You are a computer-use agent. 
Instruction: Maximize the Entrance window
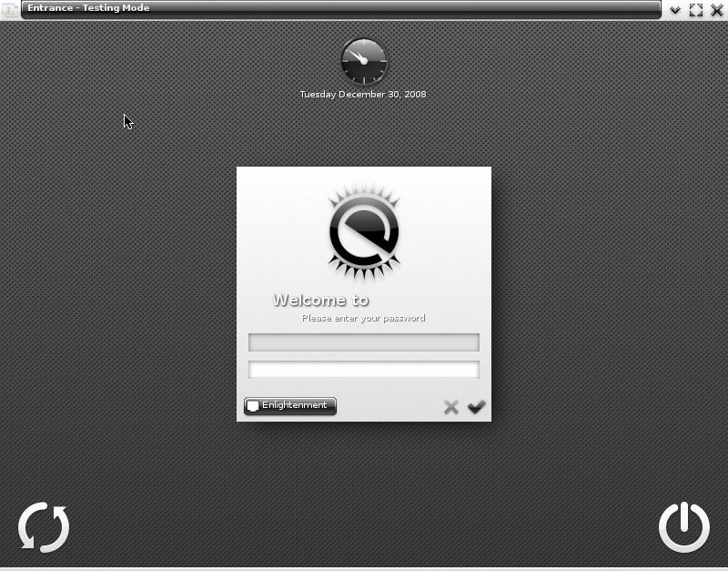tap(695, 10)
